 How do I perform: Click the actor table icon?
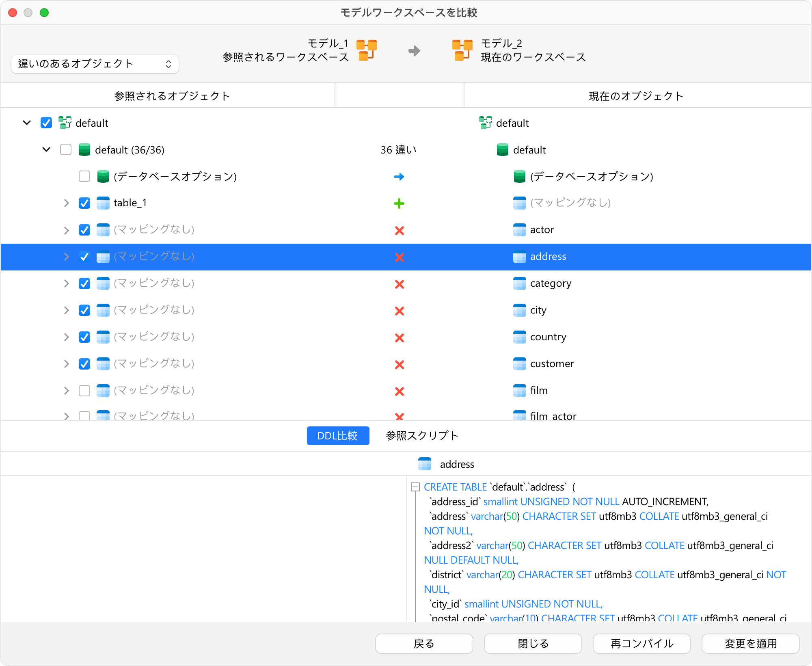point(520,230)
